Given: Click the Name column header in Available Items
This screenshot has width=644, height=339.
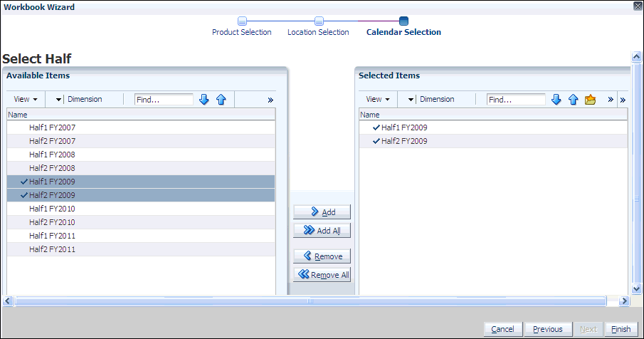Looking at the screenshot, I should click(141, 115).
